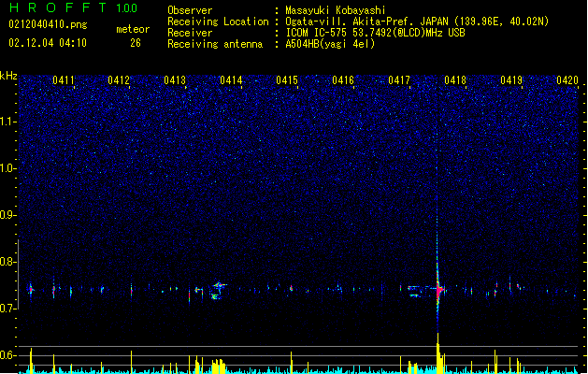588x374 pixels.
Task: Click the 0411 time marker
Action: (x=63, y=80)
